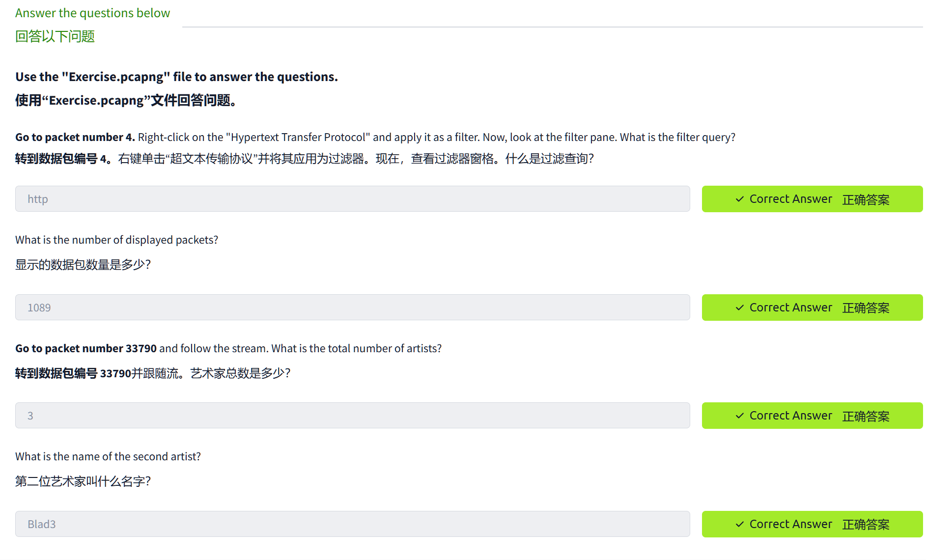The image size is (926, 560).
Task: Click the Chinese text "显示的数据包数量是多少?"
Action: point(83,265)
